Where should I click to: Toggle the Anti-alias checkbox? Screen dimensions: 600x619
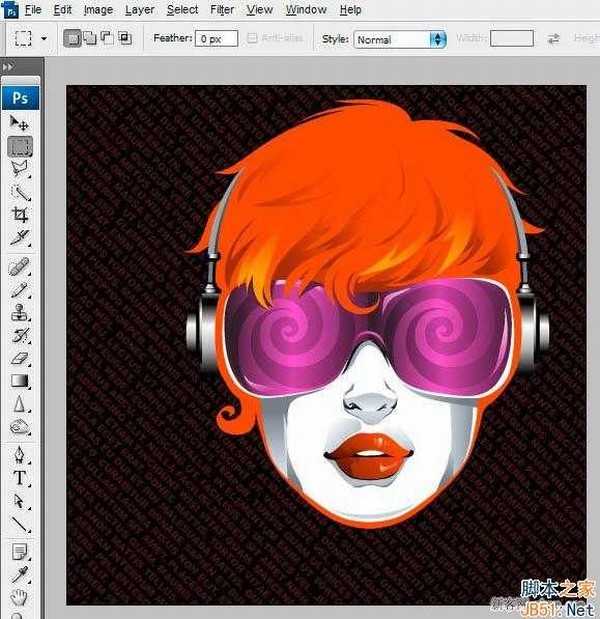pyautogui.click(x=253, y=39)
